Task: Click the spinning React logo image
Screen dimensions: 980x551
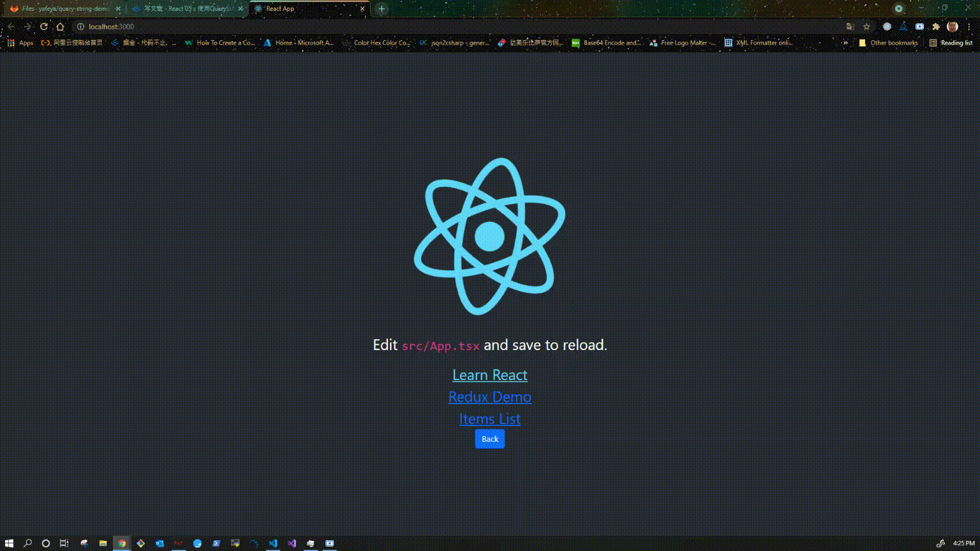Action: click(489, 237)
